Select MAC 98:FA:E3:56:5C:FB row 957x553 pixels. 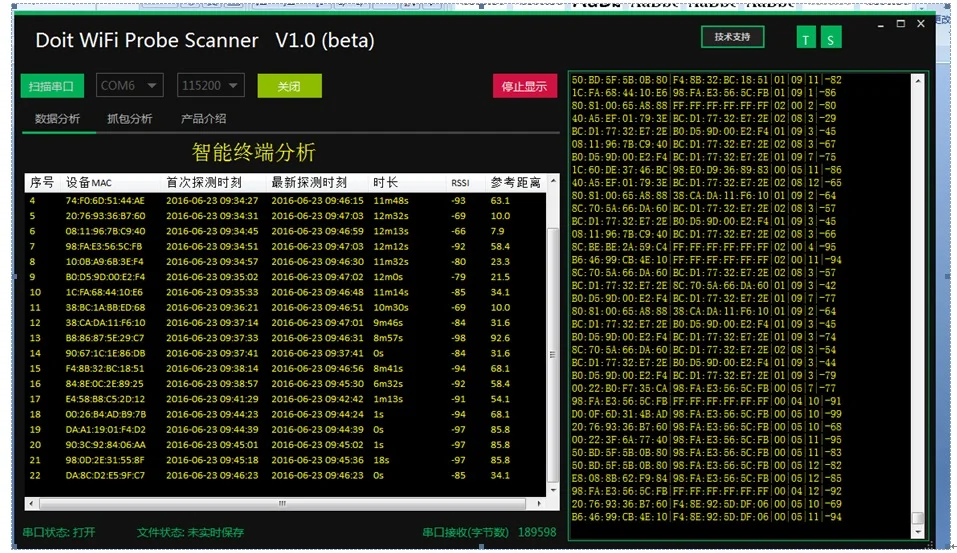pos(285,247)
